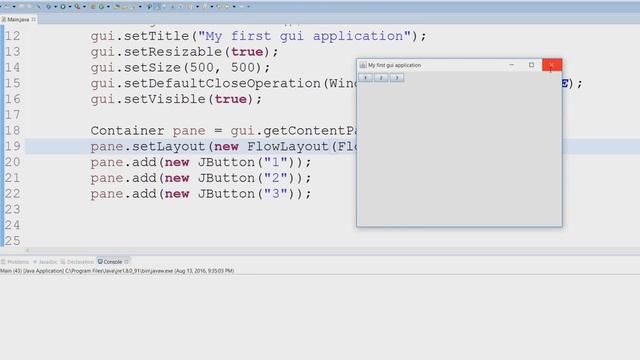Click line number 19 in the gutter
The height and width of the screenshot is (360, 640).
click(13, 146)
